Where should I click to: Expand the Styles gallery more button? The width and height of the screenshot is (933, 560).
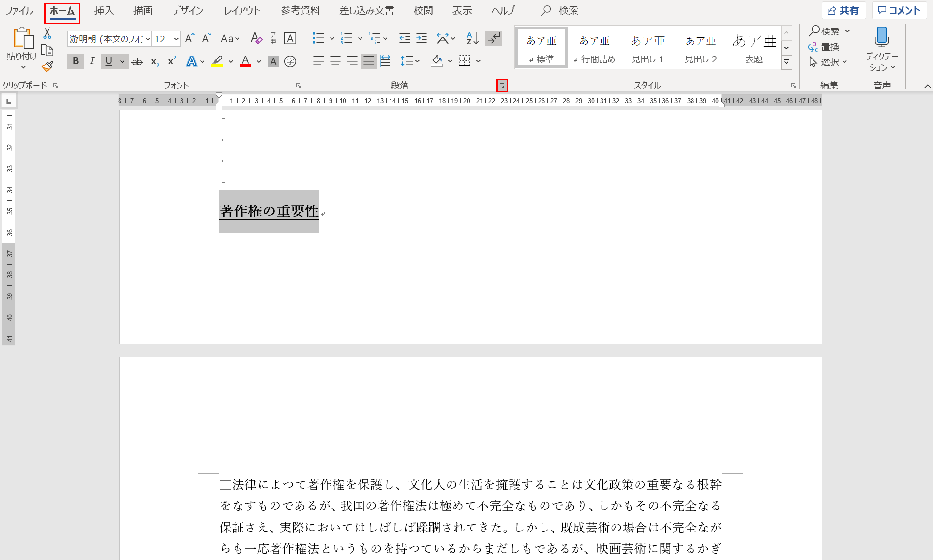(787, 62)
